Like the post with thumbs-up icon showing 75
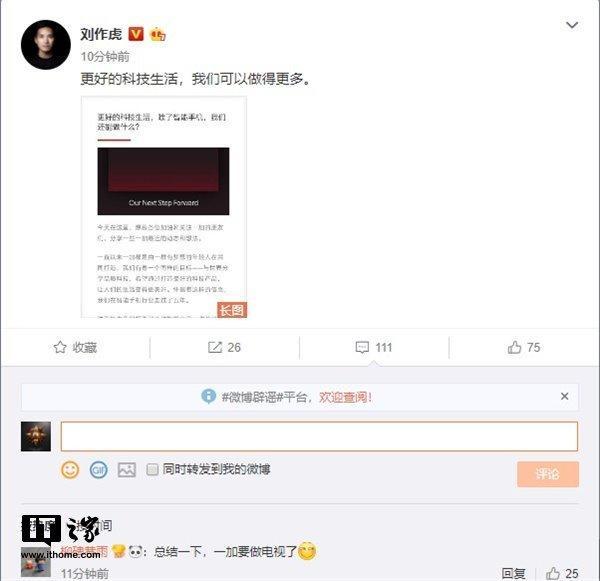This screenshot has height=581, width=600. pos(514,347)
